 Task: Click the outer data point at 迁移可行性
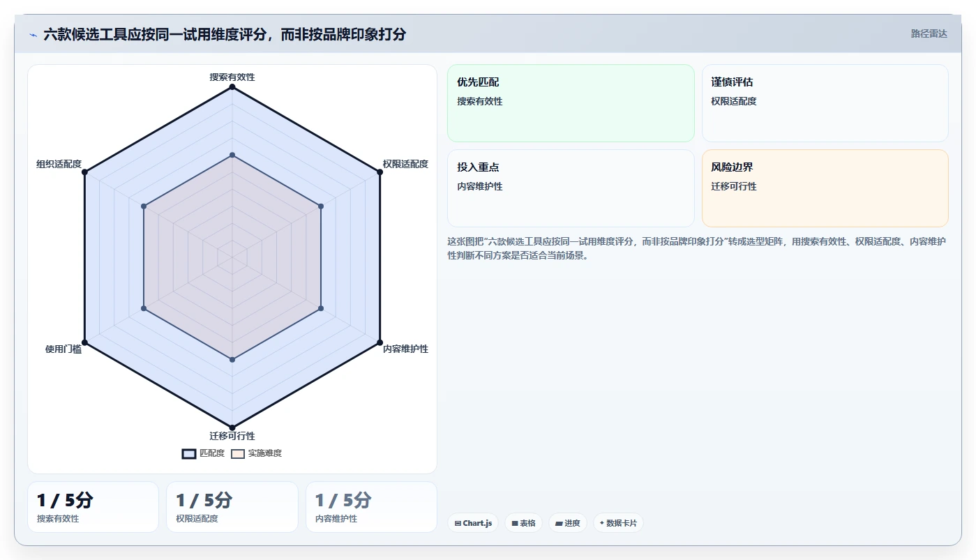[232, 427]
